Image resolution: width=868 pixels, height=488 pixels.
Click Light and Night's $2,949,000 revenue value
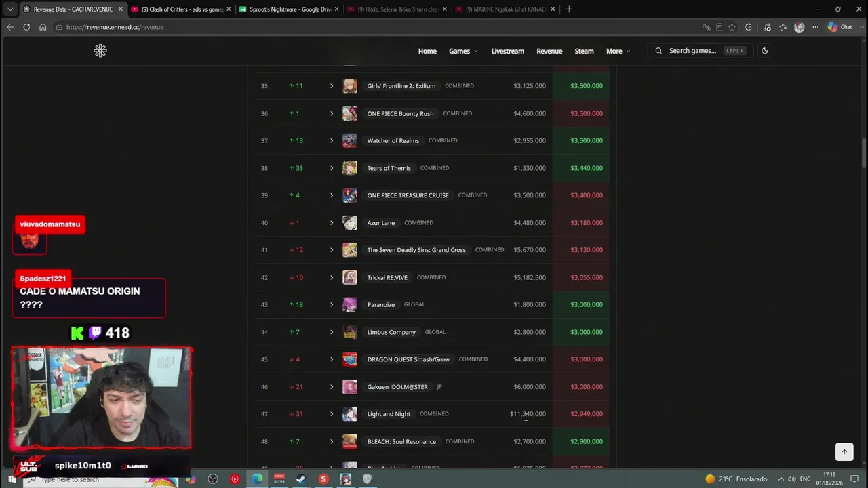[x=587, y=414]
